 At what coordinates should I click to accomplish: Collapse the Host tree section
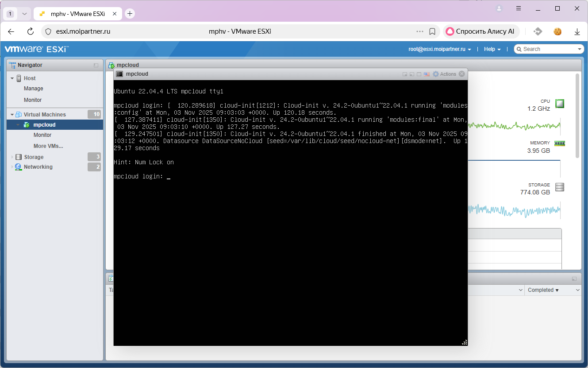click(x=12, y=78)
